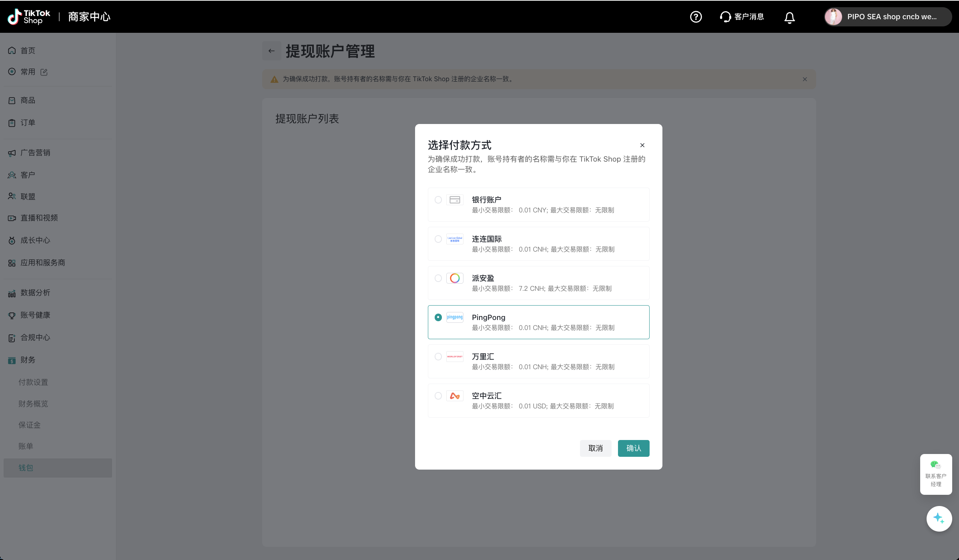Click the 取消 button

[x=595, y=448]
